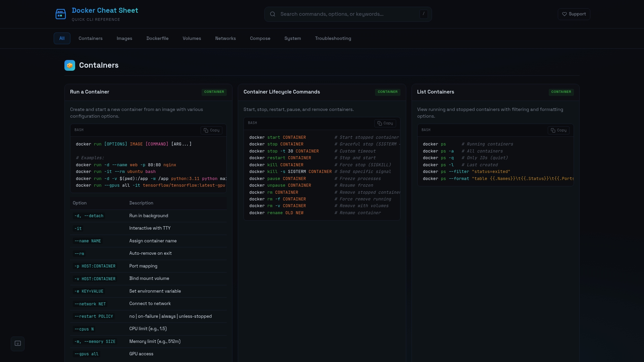Click the 'docker ps -a' command line
644x362 pixels.
pos(438,151)
